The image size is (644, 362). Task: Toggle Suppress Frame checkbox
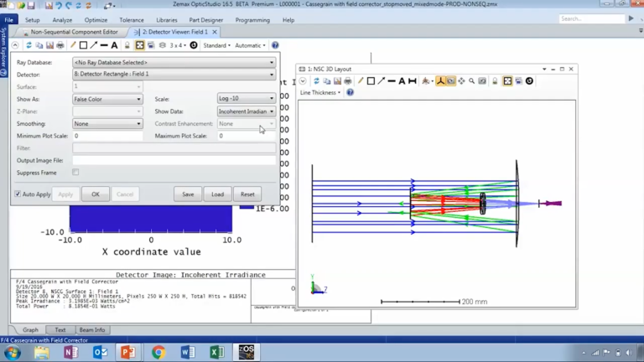point(75,173)
